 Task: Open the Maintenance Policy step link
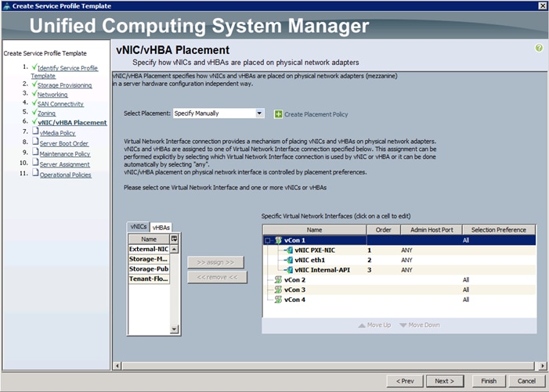[65, 154]
